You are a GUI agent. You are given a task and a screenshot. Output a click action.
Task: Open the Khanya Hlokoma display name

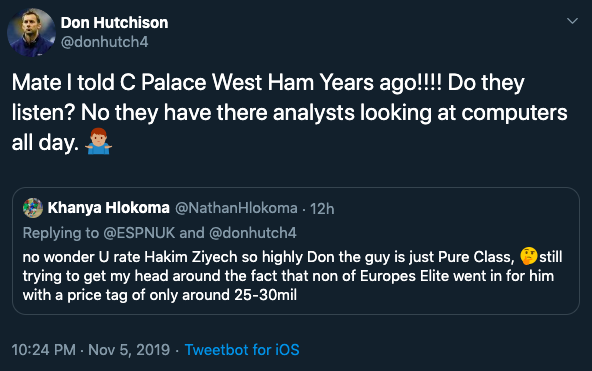coord(109,208)
